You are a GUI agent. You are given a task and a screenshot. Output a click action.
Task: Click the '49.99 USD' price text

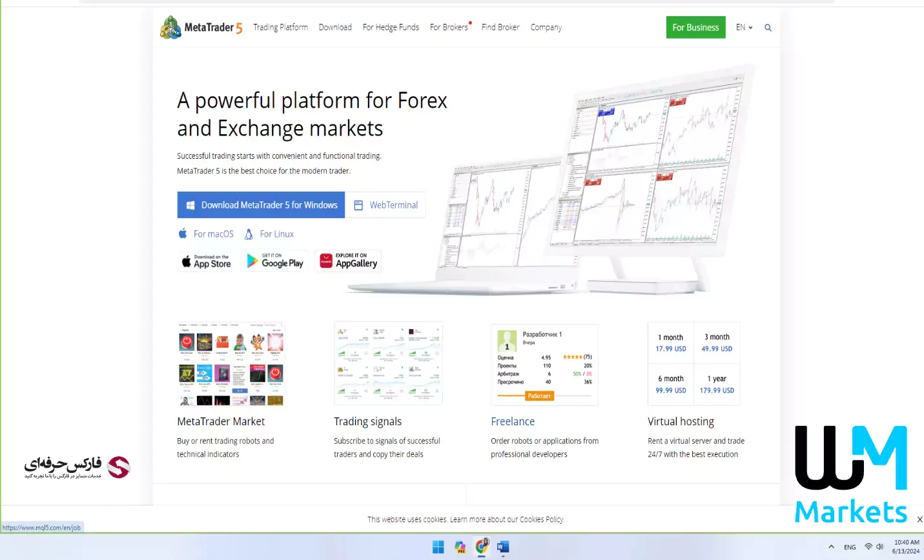point(717,348)
